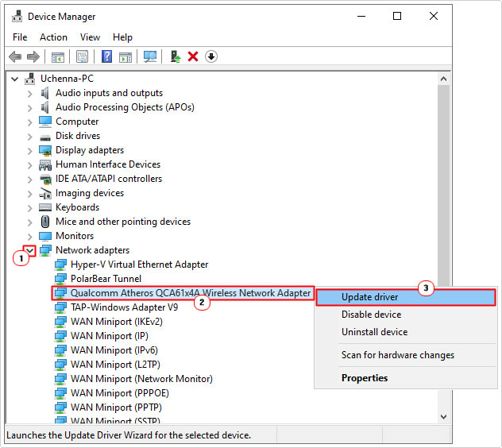502x448 pixels.
Task: Click the Network adapters icon
Action: (x=45, y=250)
